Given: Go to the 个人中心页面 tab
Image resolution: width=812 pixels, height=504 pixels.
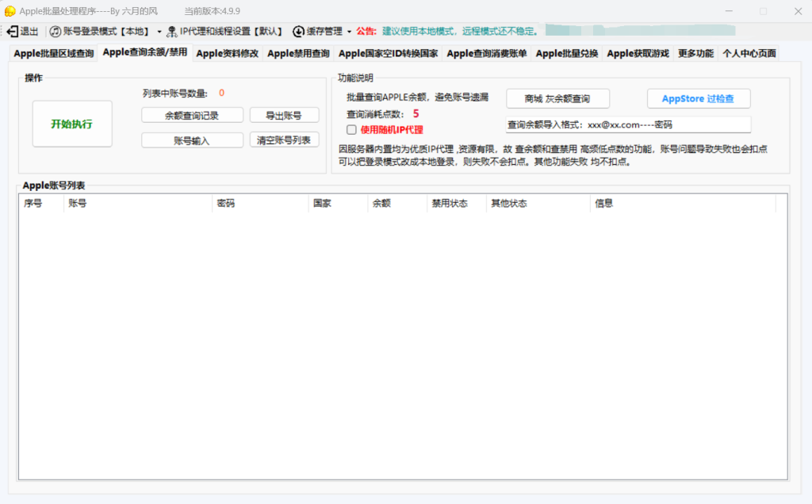Looking at the screenshot, I should (749, 54).
